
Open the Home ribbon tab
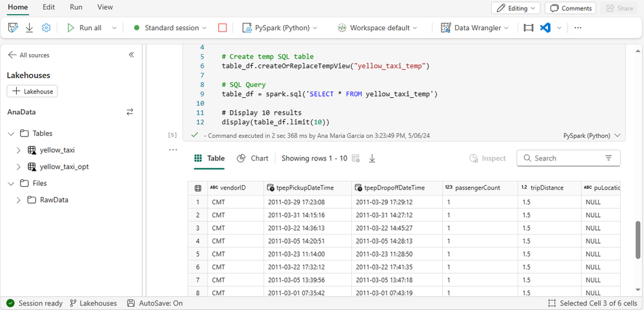point(17,7)
